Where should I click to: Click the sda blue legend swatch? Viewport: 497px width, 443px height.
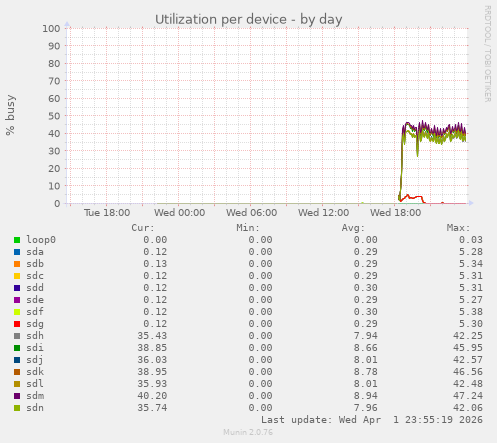click(x=17, y=252)
